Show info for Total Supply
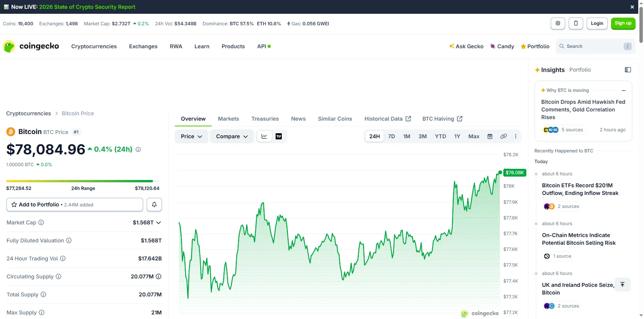 click(x=43, y=294)
